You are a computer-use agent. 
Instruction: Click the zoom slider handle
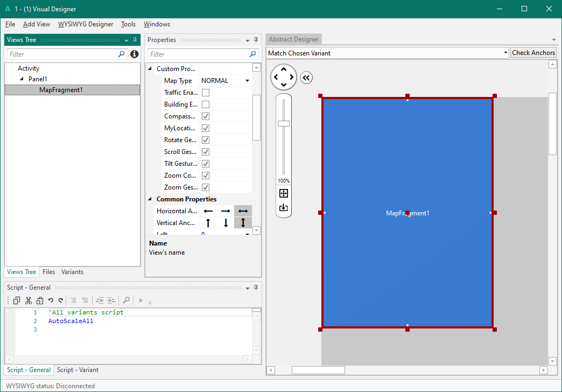pyautogui.click(x=284, y=123)
